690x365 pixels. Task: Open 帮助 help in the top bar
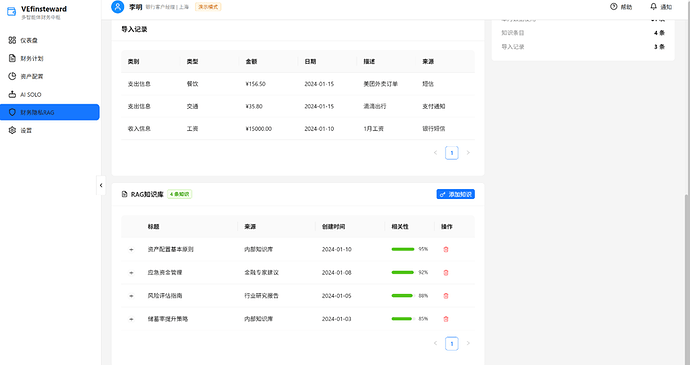[x=621, y=7]
